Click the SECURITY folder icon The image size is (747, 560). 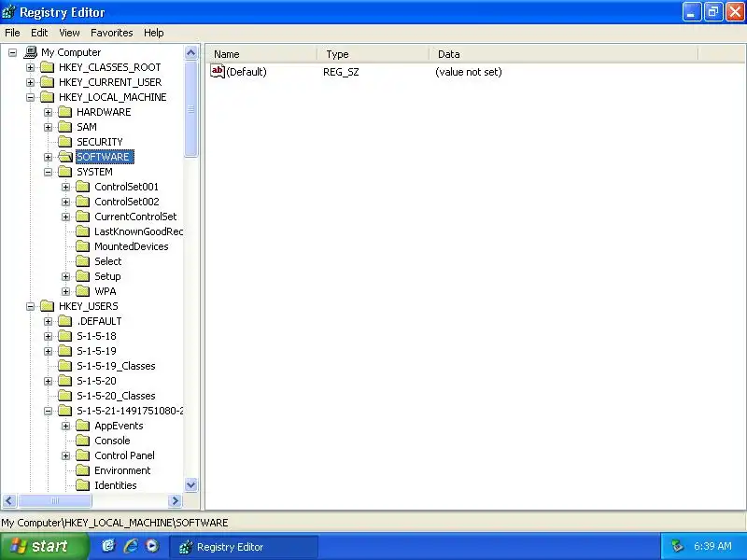(64, 142)
